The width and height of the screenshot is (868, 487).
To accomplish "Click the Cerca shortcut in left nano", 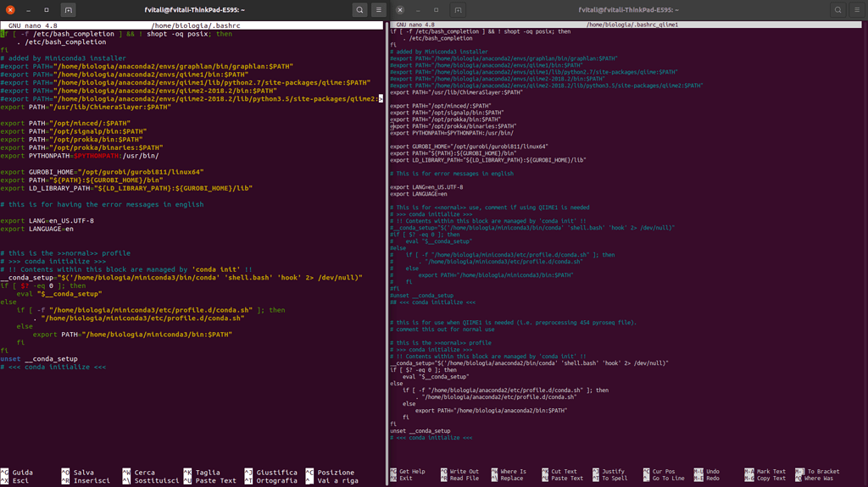I will pyautogui.click(x=144, y=473).
